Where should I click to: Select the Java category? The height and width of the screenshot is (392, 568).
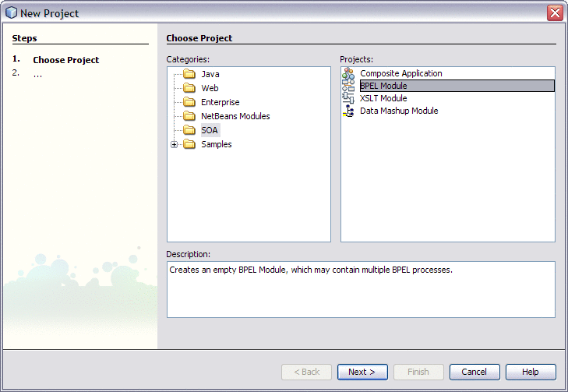[x=210, y=74]
